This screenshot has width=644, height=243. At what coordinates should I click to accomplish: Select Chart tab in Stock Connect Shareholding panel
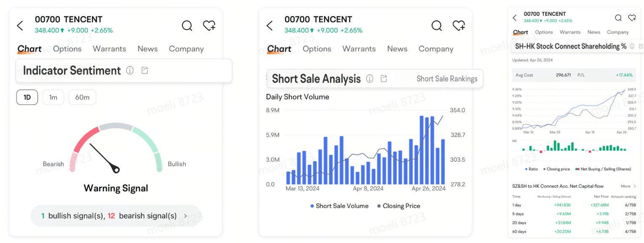coord(520,32)
